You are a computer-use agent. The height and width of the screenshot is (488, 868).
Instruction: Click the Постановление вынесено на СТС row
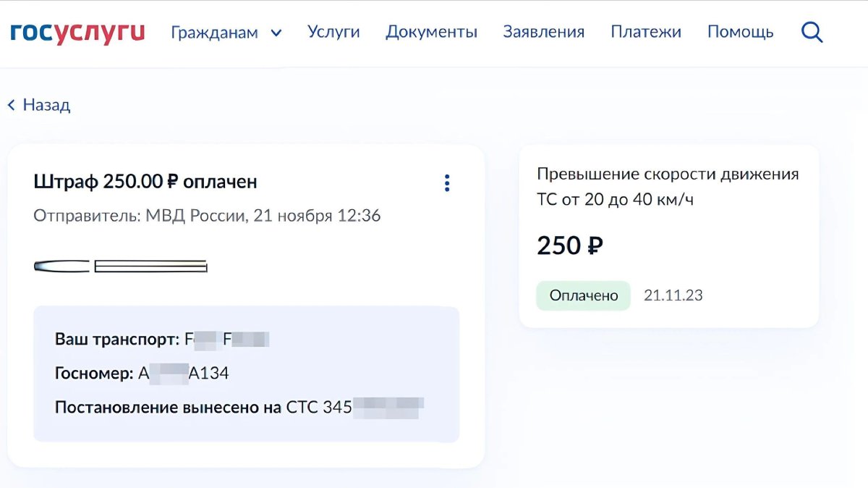239,408
